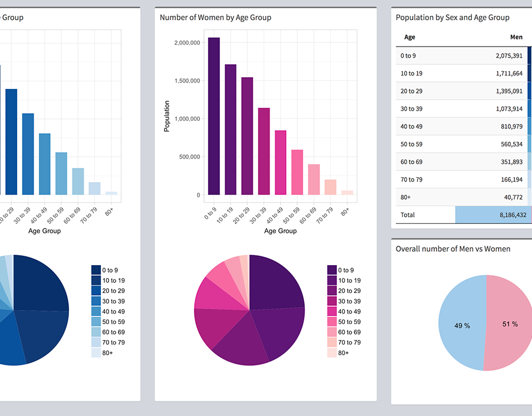Click the 80+ swatch in women's pie legend
Image resolution: width=532 pixels, height=416 pixels.
pos(332,353)
